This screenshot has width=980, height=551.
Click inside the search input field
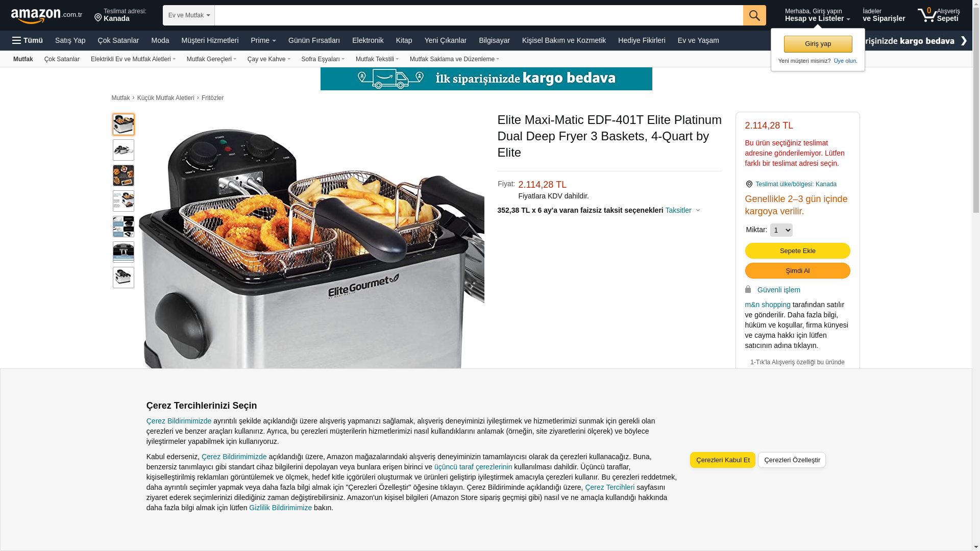coord(479,15)
